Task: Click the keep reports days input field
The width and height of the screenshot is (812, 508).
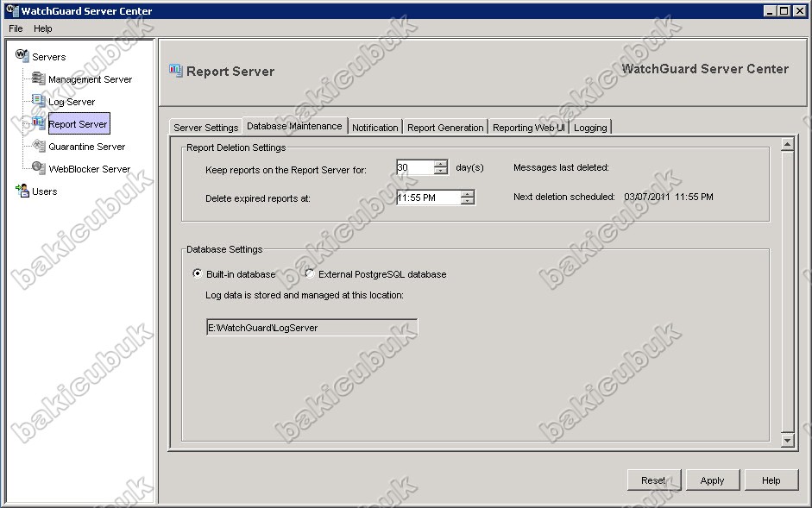Action: click(x=415, y=167)
